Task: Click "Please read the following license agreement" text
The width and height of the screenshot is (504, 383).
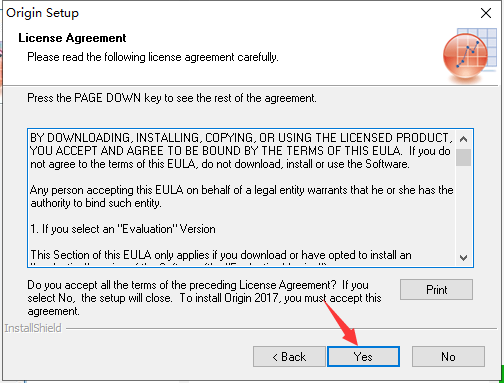Action: point(153,57)
